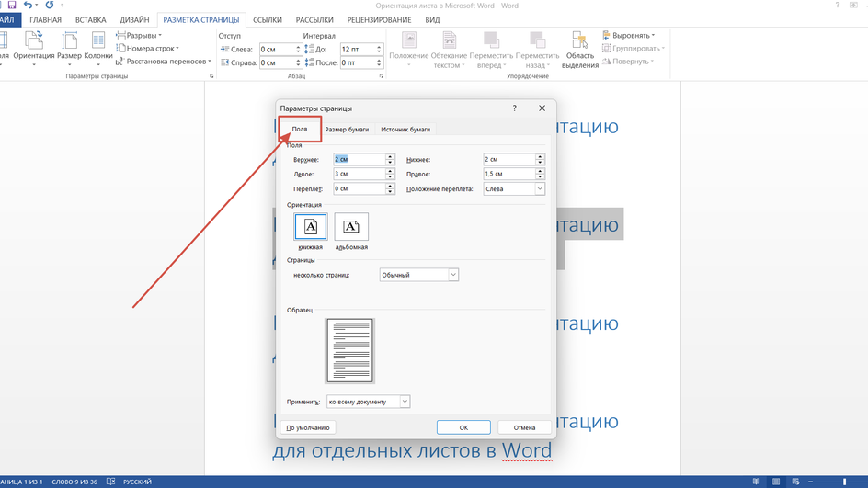The image size is (868, 488).
Task: Open Абзац group dialog launcher
Action: (x=381, y=76)
